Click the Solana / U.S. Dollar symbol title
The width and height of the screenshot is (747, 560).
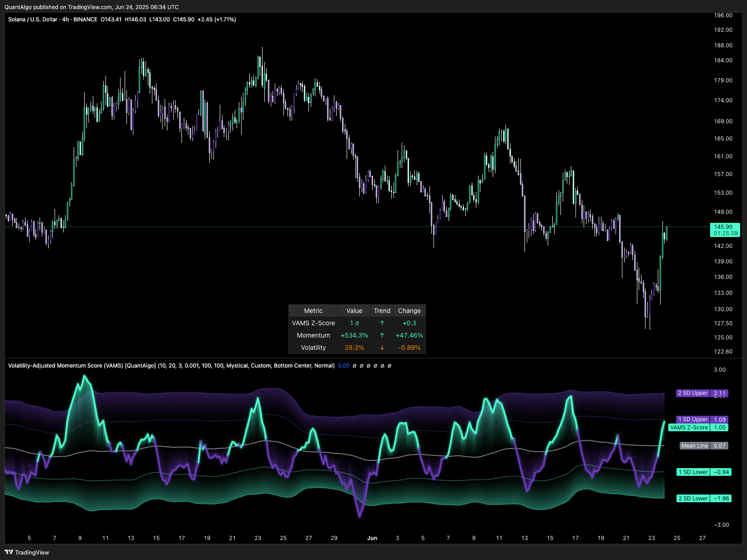(x=33, y=20)
